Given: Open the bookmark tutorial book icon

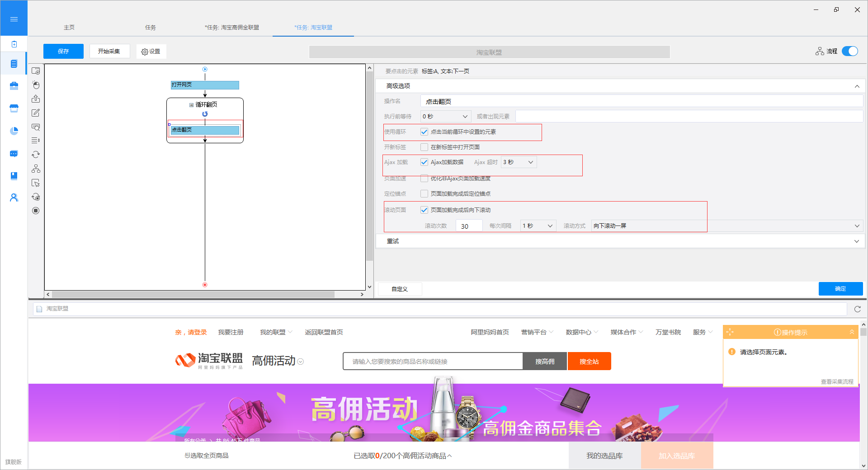Looking at the screenshot, I should tap(14, 176).
